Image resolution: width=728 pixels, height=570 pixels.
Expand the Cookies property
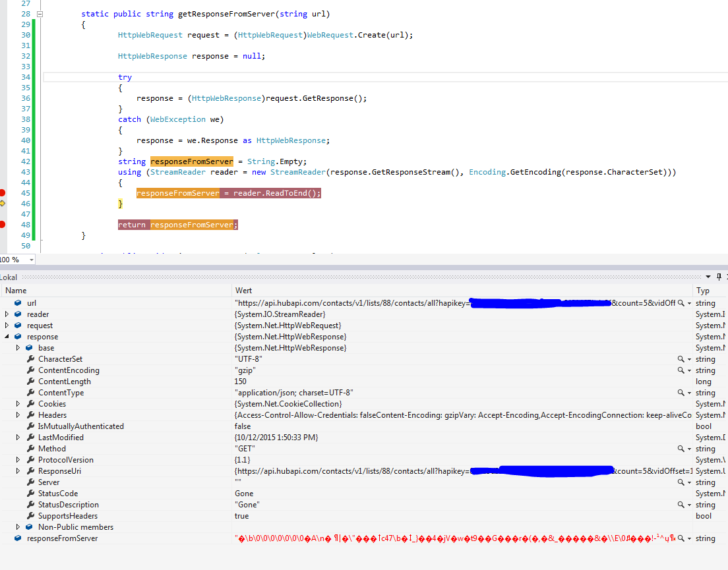18,403
